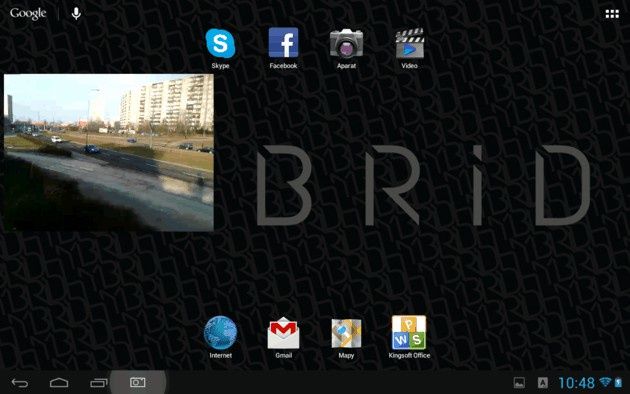630x394 pixels.
Task: Open the street photo widget
Action: click(108, 152)
